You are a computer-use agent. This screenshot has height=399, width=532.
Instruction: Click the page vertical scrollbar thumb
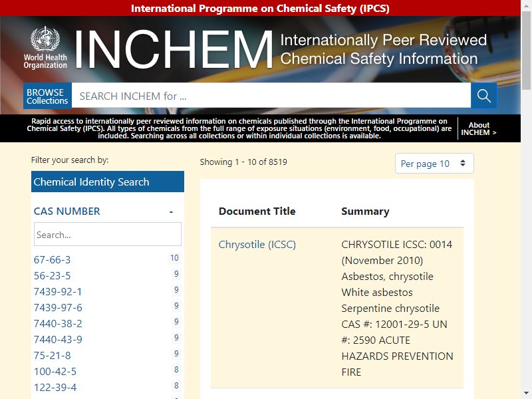(526, 49)
